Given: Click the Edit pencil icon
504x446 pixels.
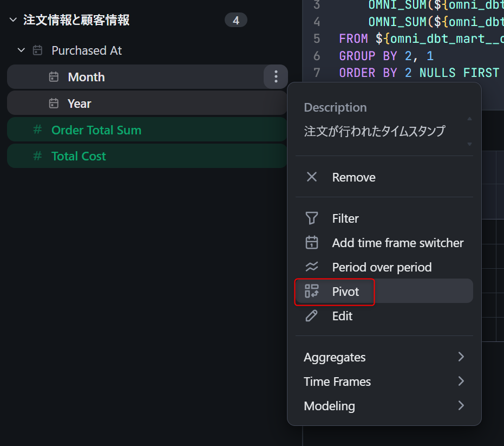Looking at the screenshot, I should coord(312,316).
